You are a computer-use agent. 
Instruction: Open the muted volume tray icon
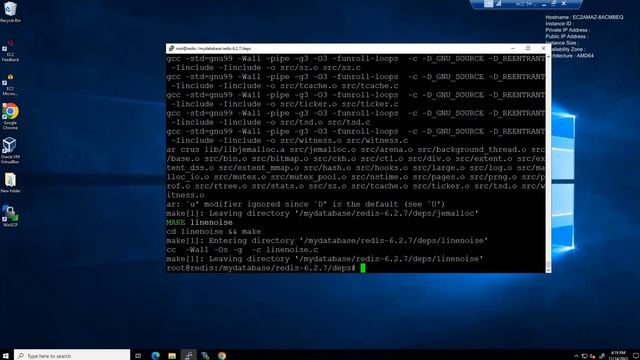pos(593,356)
